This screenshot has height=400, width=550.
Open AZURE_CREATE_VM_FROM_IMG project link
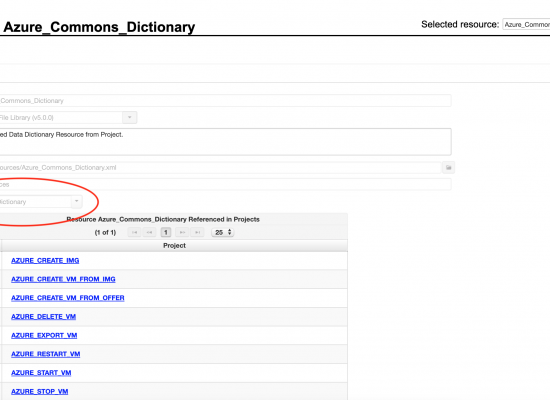click(63, 279)
